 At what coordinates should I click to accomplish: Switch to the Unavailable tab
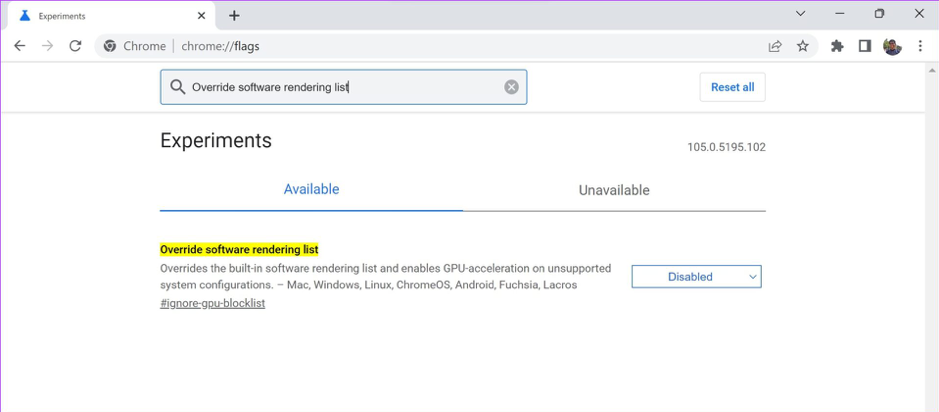pos(614,190)
